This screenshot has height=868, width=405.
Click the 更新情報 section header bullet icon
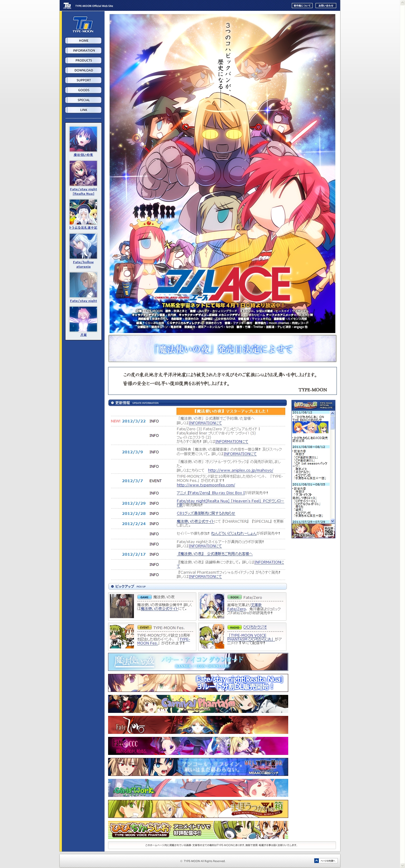112,403
